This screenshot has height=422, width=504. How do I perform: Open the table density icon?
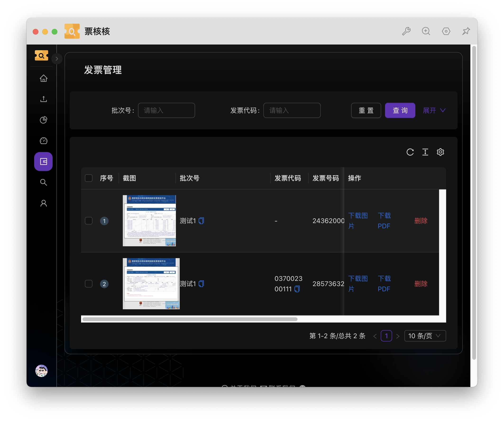coord(425,152)
